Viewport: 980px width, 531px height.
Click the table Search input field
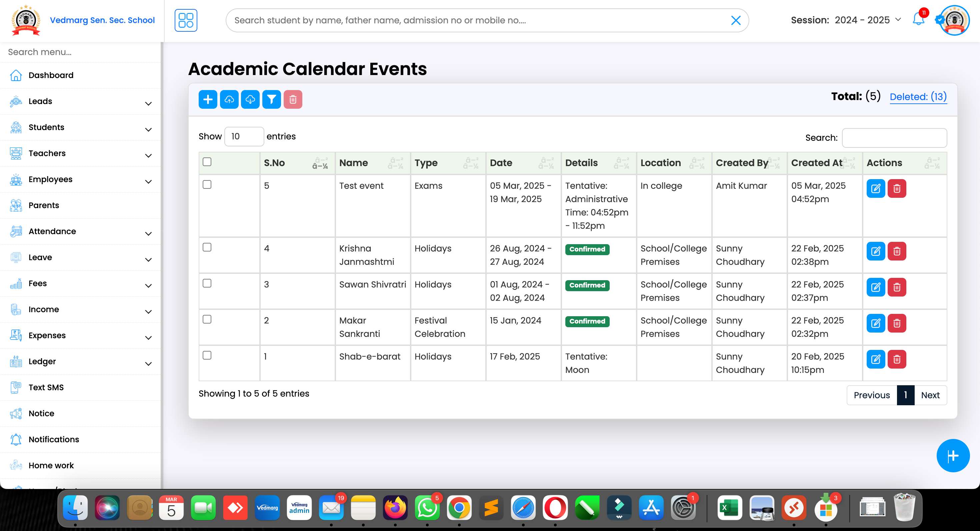pyautogui.click(x=894, y=138)
